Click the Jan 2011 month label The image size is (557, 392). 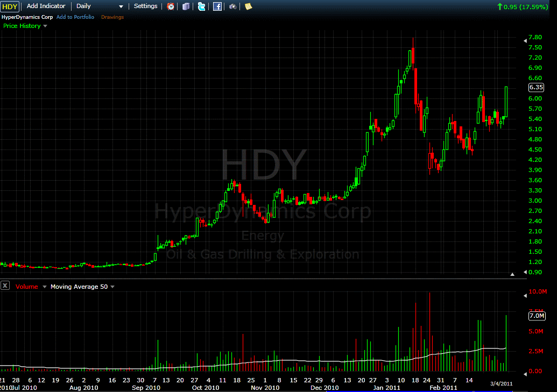[x=386, y=388]
